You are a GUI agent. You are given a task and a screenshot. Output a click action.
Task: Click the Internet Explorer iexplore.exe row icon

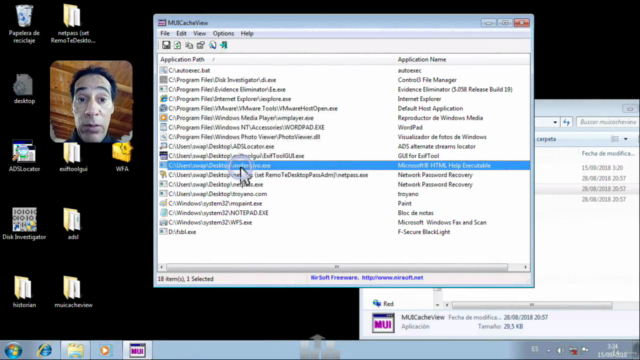click(163, 99)
